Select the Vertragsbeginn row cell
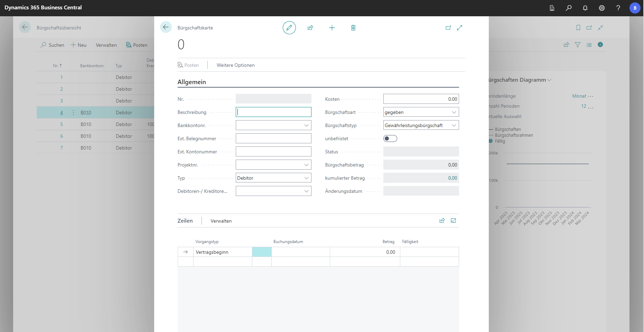 coord(222,252)
